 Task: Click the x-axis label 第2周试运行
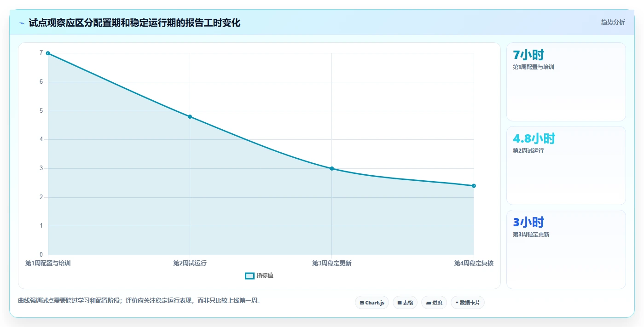pos(190,263)
